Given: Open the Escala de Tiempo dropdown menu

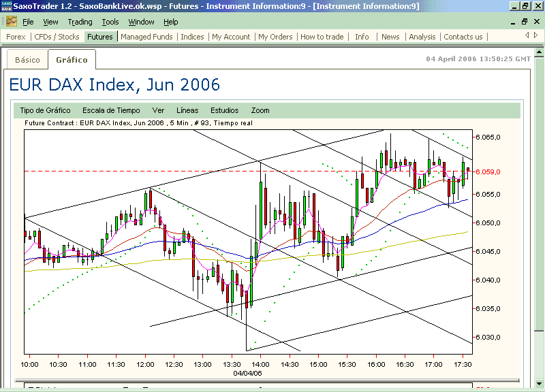Looking at the screenshot, I should tap(111, 110).
